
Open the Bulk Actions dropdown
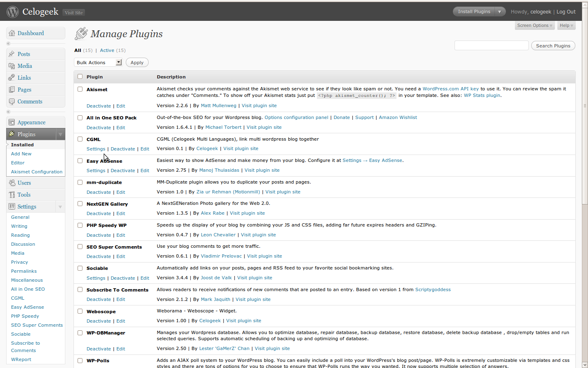pos(98,63)
